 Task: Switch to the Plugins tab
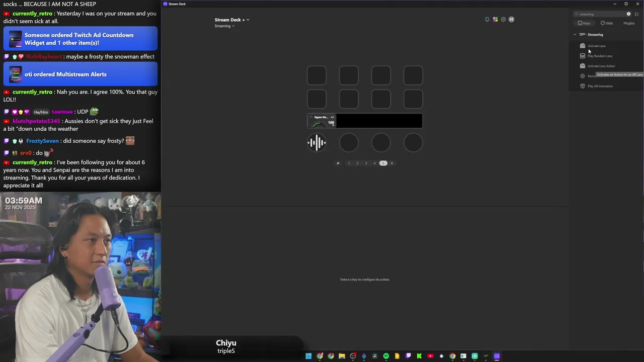pos(629,23)
